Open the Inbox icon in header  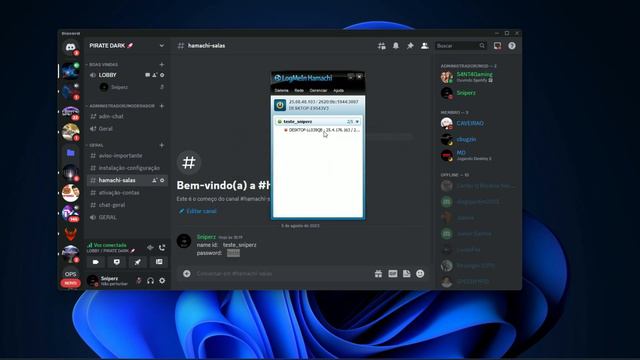tap(497, 46)
